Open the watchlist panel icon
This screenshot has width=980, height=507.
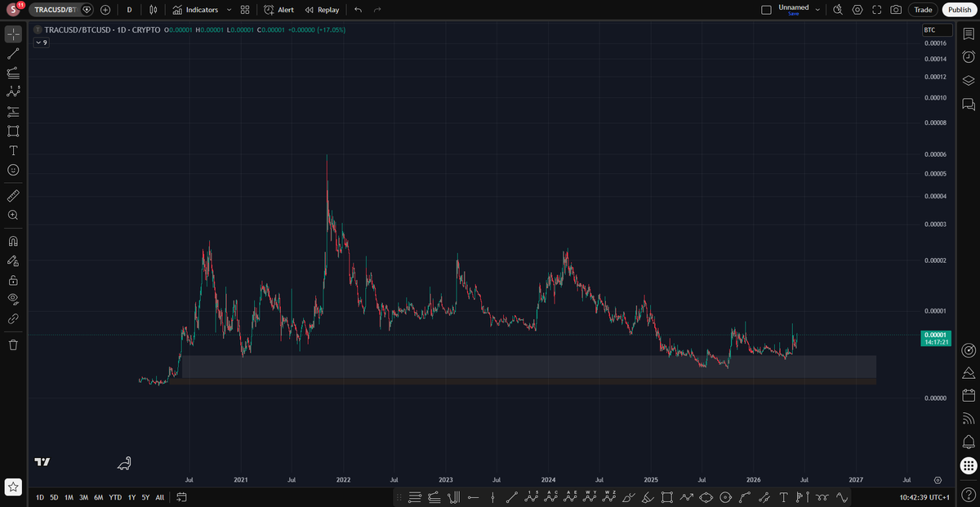click(x=969, y=33)
